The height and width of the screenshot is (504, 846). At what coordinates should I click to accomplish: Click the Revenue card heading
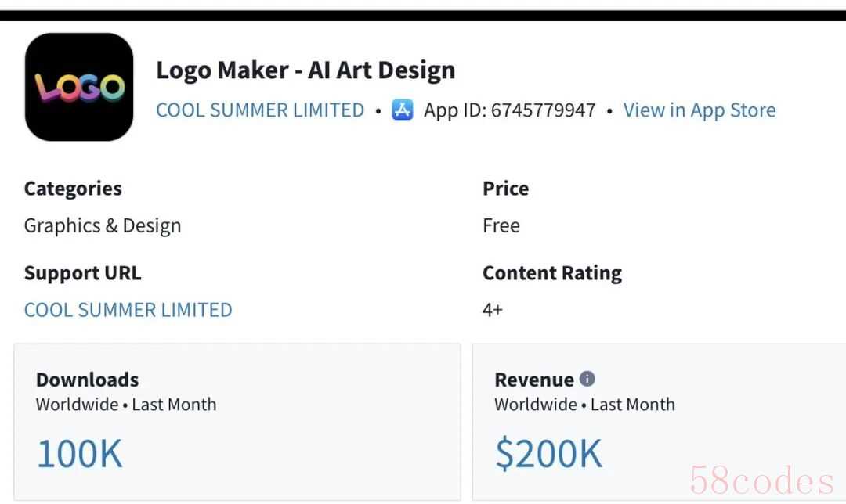click(534, 380)
